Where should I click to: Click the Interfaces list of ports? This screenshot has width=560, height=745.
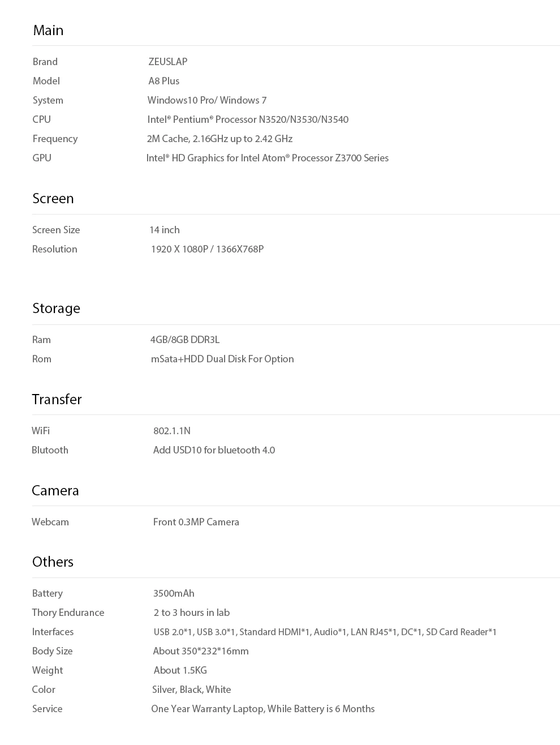coord(325,632)
